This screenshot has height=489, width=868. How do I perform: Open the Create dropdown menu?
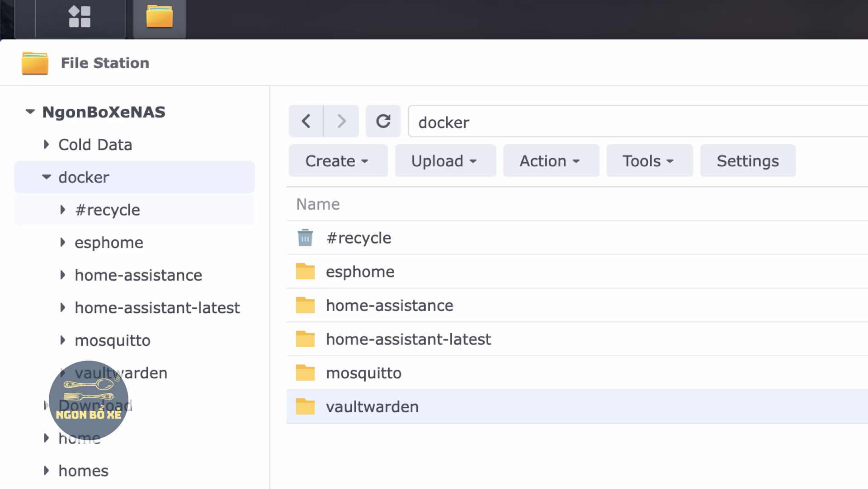tap(338, 161)
